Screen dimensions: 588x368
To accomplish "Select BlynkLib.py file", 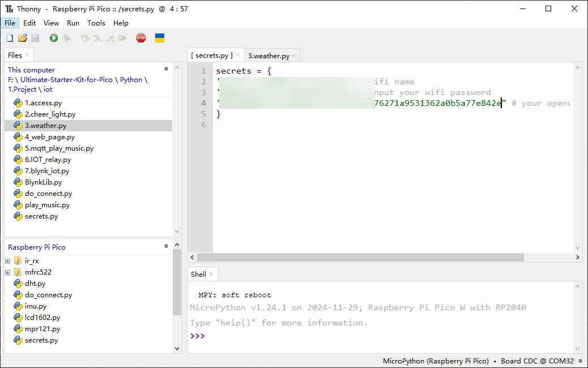I will click(x=43, y=182).
